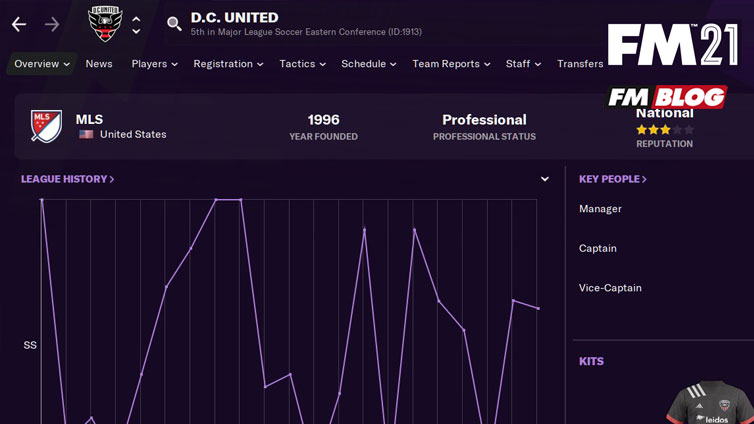Open the Players dropdown menu
The image size is (754, 424).
click(x=154, y=63)
